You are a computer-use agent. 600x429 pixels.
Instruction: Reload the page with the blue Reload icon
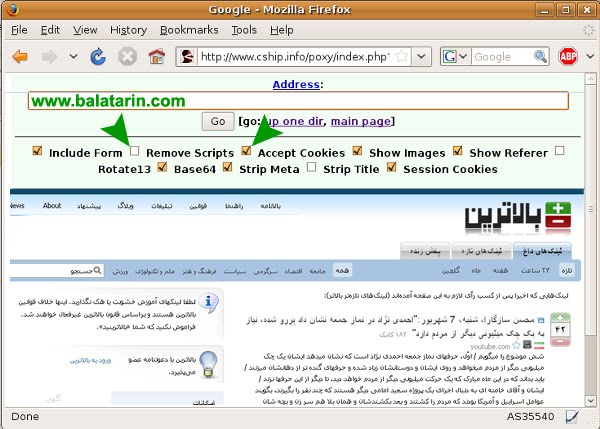pyautogui.click(x=98, y=57)
